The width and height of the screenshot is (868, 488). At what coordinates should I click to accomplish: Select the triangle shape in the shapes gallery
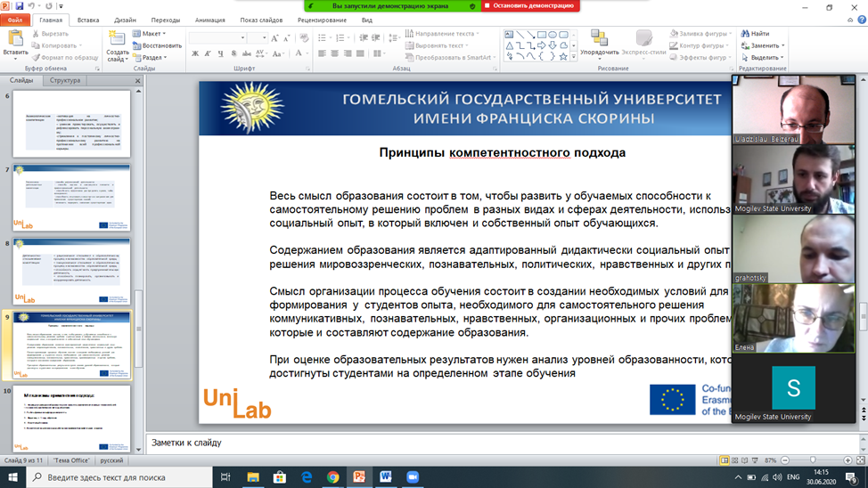[x=509, y=45]
